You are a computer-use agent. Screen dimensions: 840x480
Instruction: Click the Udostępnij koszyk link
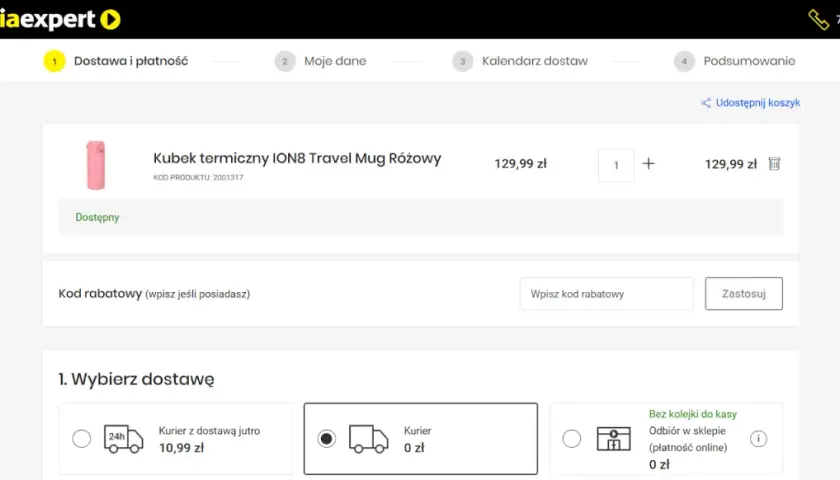pos(758,103)
